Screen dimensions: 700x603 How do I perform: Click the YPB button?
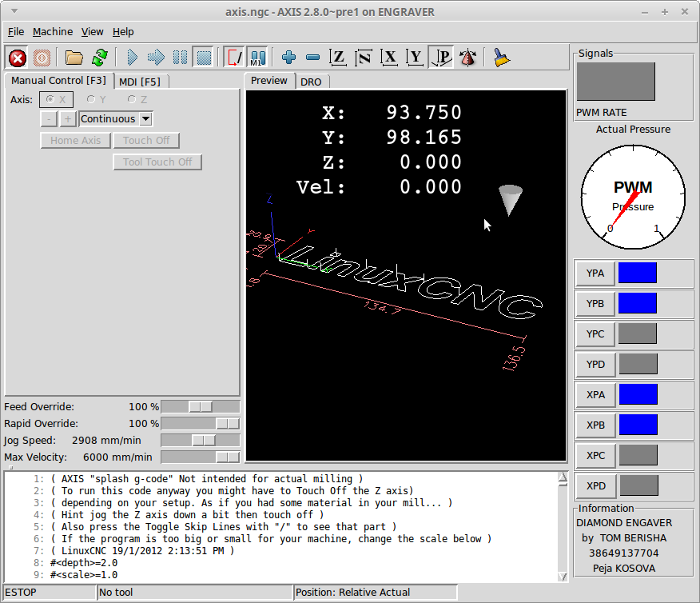[595, 304]
